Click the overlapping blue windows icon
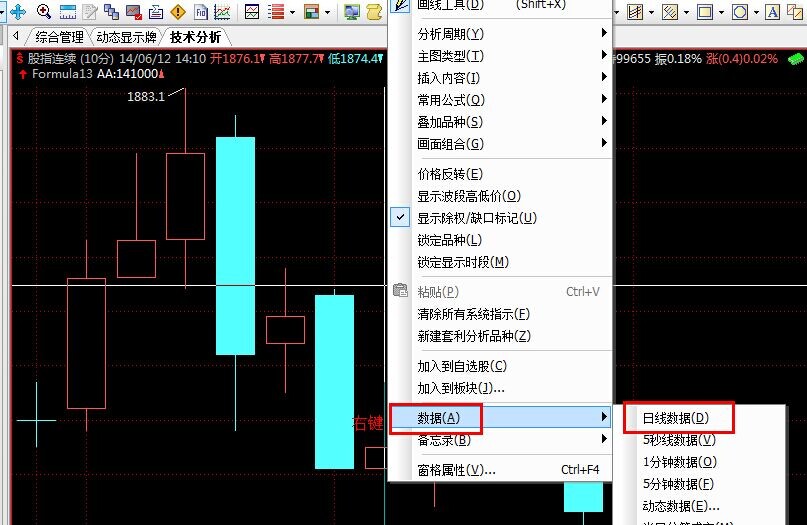807x525 pixels. (x=111, y=11)
